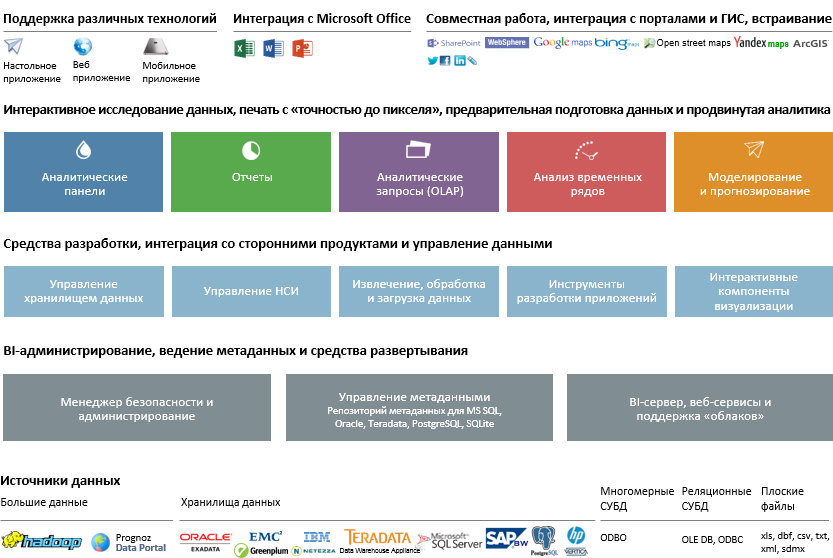Click the Bing maps logo
The width and height of the screenshot is (833, 558).
pyautogui.click(x=617, y=43)
